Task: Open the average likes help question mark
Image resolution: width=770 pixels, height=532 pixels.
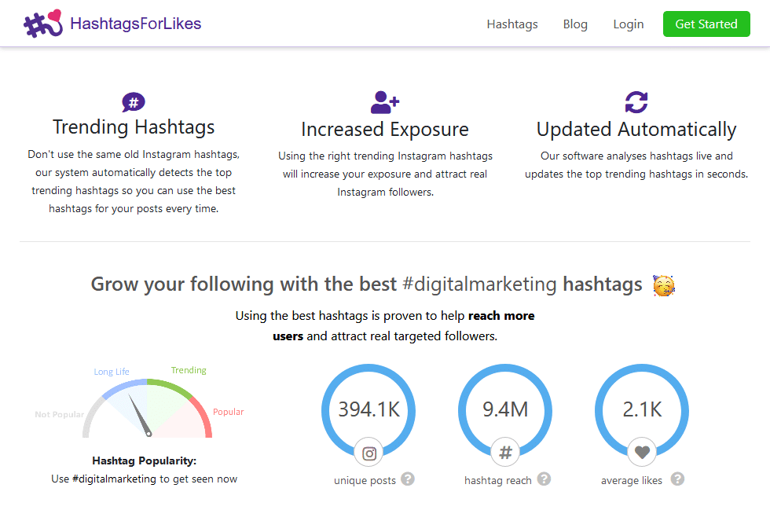Action: (677, 479)
